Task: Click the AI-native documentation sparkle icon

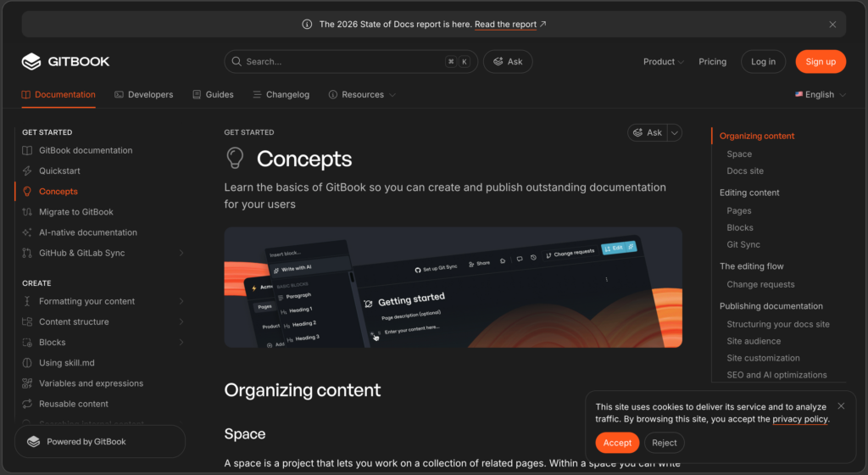Action: (x=27, y=232)
